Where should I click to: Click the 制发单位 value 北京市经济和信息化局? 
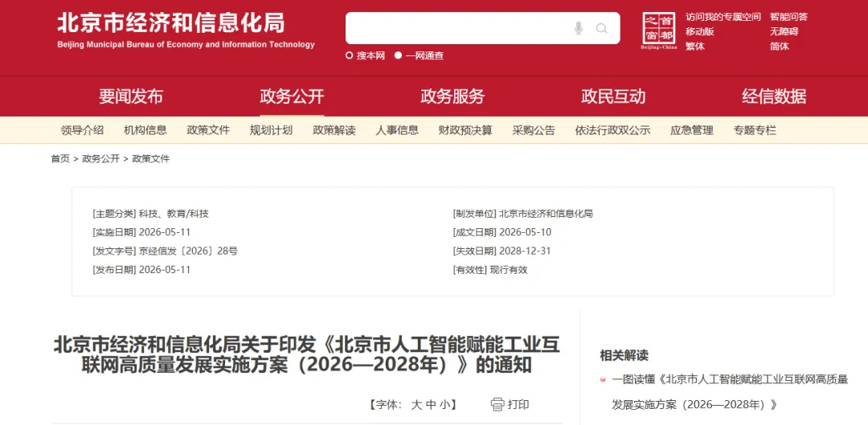[546, 214]
